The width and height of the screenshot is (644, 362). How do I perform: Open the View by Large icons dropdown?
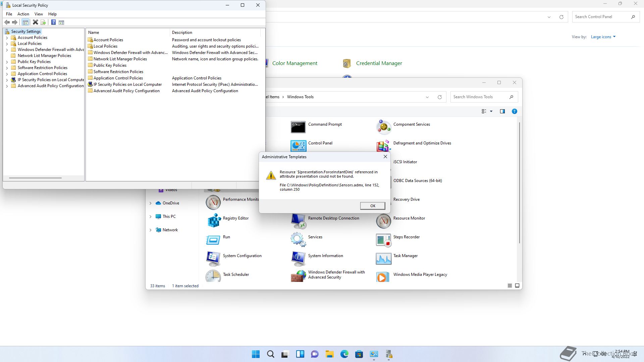(603, 37)
